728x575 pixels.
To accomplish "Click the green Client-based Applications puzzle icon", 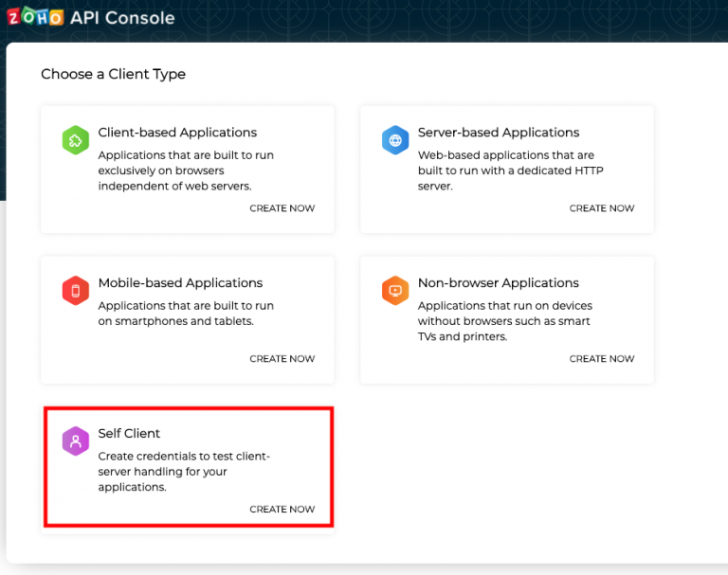I will (x=76, y=140).
